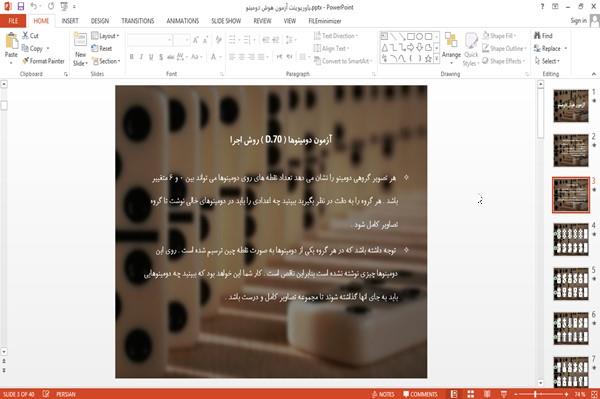
Task: Open the Quick Styles gallery
Action: [x=471, y=50]
